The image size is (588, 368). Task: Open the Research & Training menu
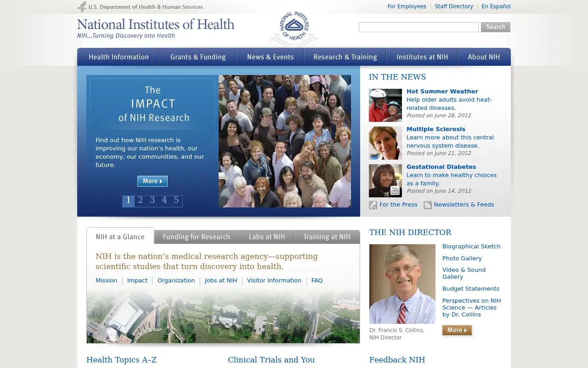point(345,57)
